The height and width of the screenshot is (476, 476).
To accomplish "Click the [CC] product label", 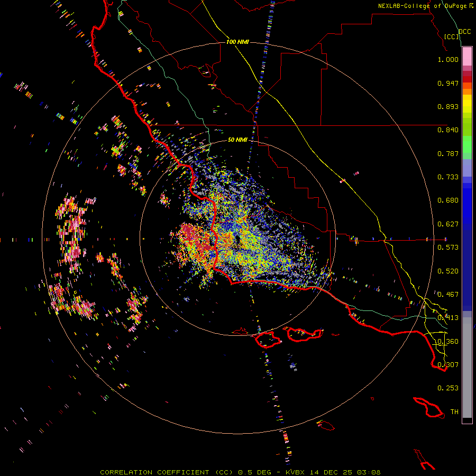I will click(451, 36).
